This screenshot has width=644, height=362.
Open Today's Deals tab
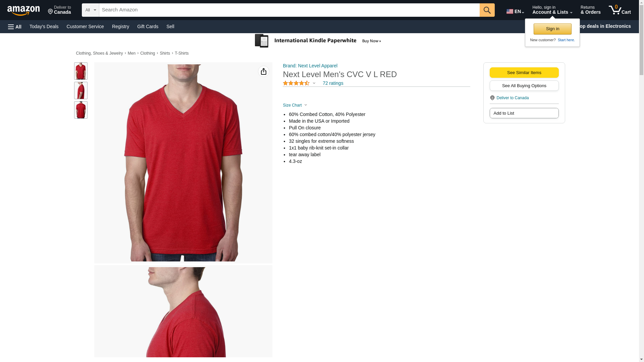pyautogui.click(x=44, y=26)
